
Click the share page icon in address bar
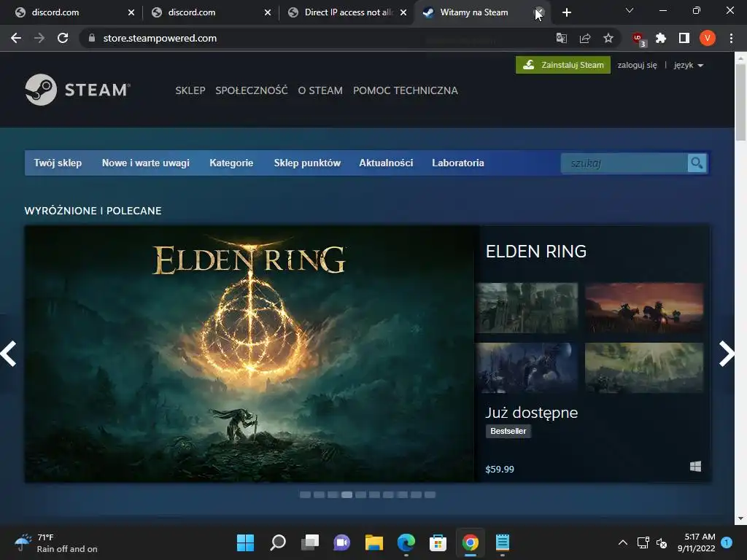(585, 38)
